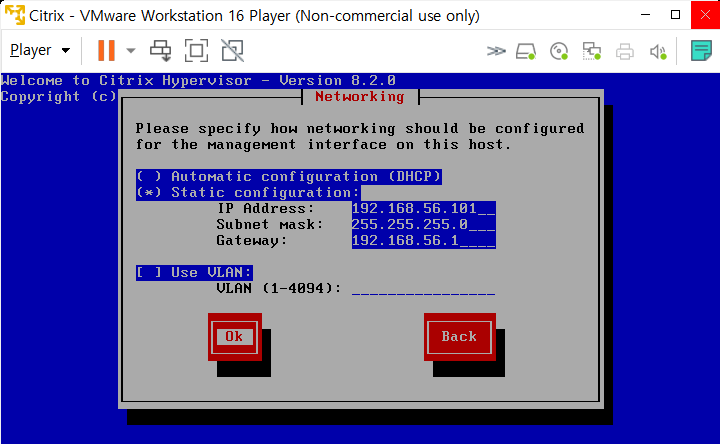Click the IP Address field

pos(423,208)
